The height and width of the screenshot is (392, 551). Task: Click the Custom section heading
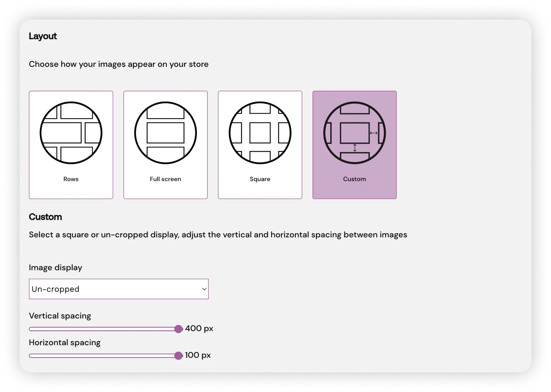46,217
